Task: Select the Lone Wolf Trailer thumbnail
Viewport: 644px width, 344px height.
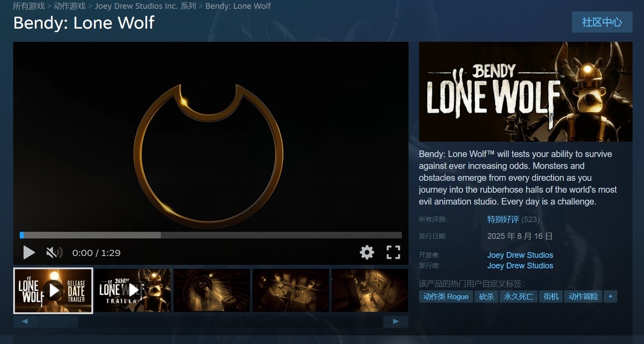Action: (x=133, y=291)
